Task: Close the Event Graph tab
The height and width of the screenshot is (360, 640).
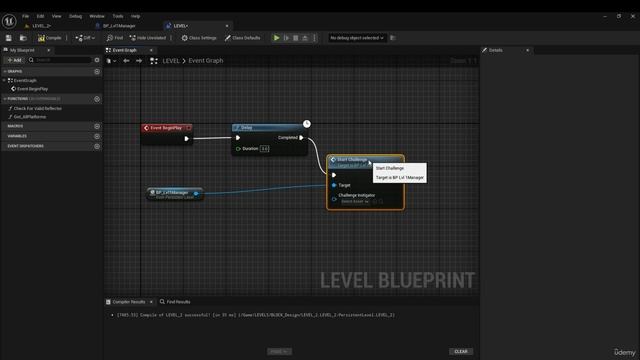Action: tap(151, 50)
